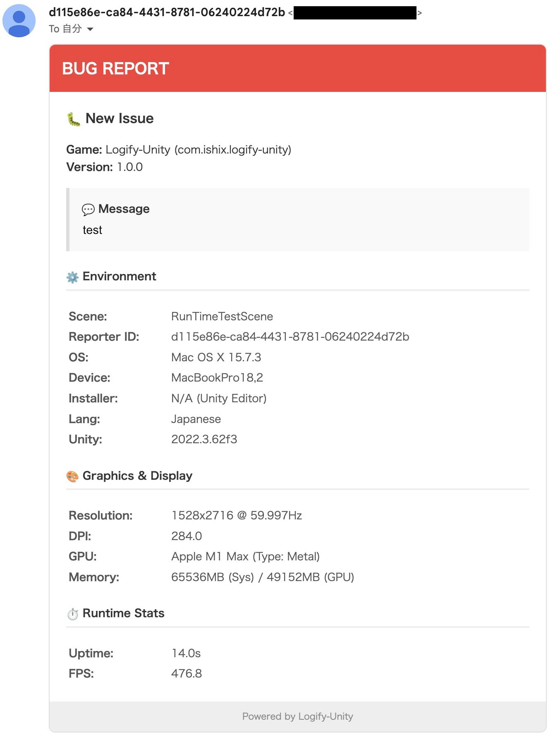This screenshot has width=560, height=740.
Task: Click the Mac OS X 15.7.3 value
Action: click(216, 358)
